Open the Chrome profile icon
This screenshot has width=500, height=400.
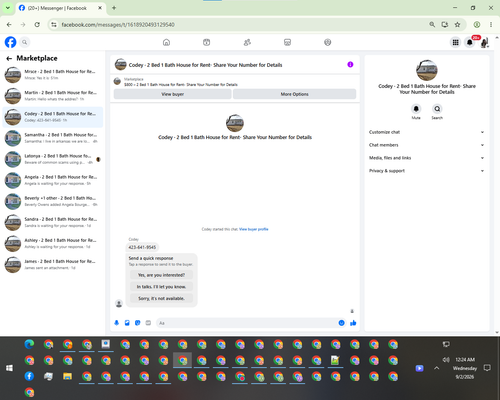pyautogui.click(x=477, y=25)
